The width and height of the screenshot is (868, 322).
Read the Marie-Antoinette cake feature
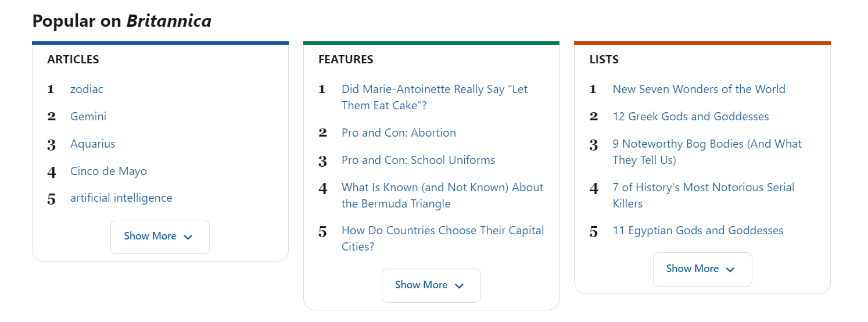[434, 97]
